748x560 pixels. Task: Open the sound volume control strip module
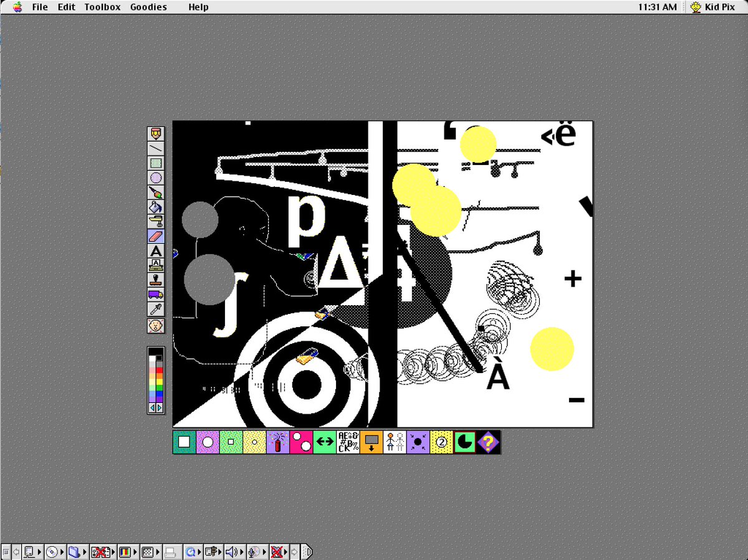234,552
